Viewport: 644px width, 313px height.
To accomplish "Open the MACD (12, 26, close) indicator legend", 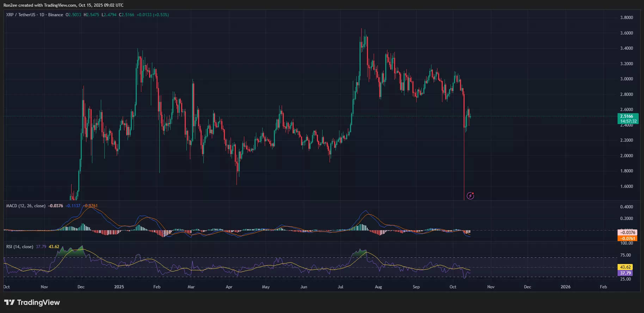I will point(26,206).
